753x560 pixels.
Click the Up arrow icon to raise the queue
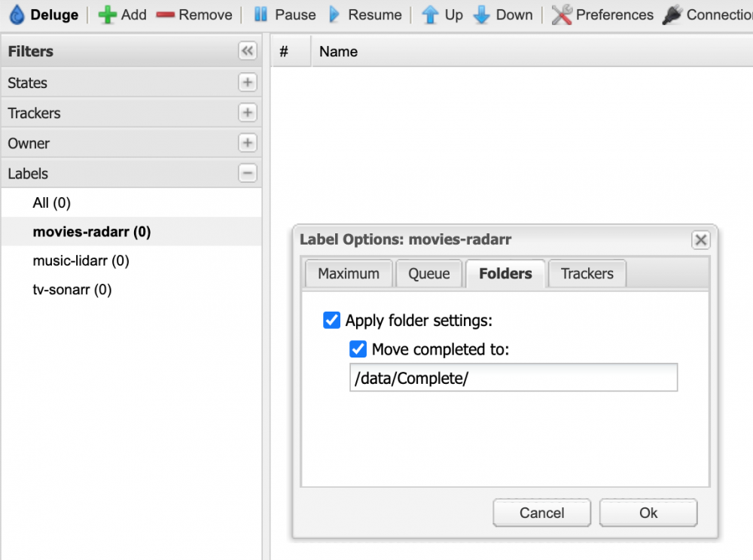point(430,15)
